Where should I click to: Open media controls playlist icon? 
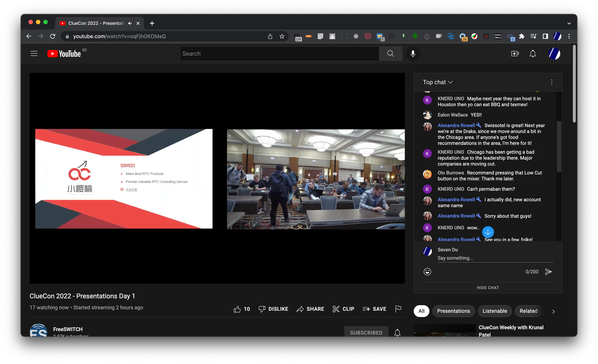pyautogui.click(x=533, y=36)
